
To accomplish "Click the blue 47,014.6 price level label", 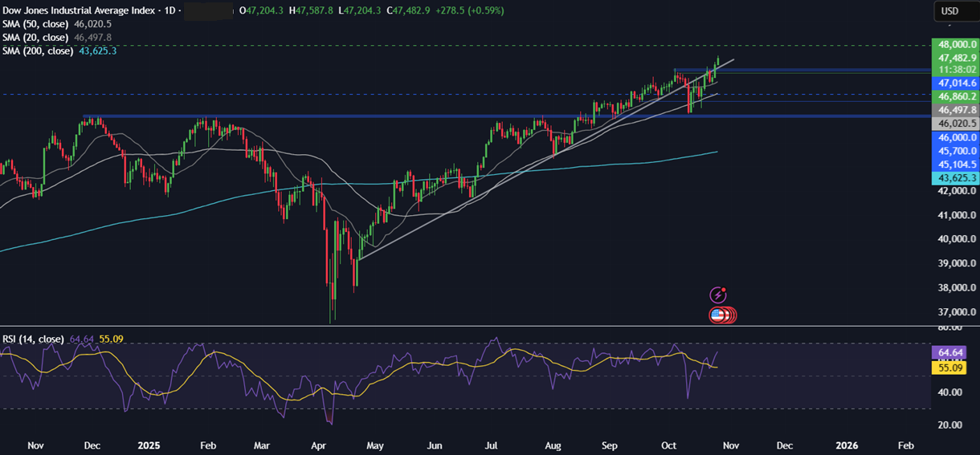I will (x=953, y=83).
